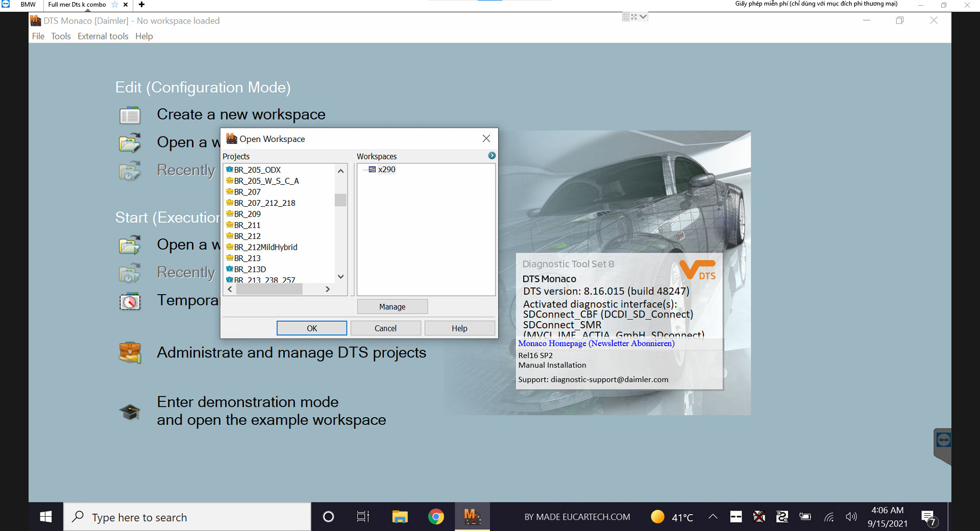Click the weather 41°C icon
This screenshot has height=531, width=980.
pyautogui.click(x=657, y=517)
